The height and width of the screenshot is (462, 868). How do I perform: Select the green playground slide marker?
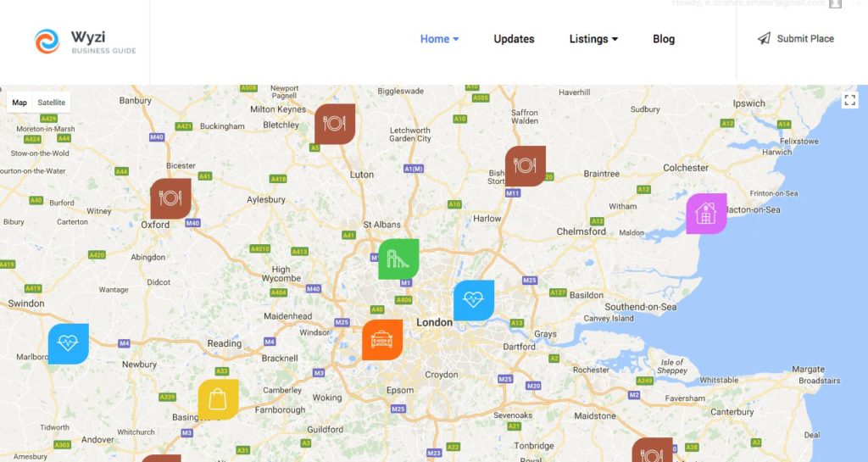point(398,259)
